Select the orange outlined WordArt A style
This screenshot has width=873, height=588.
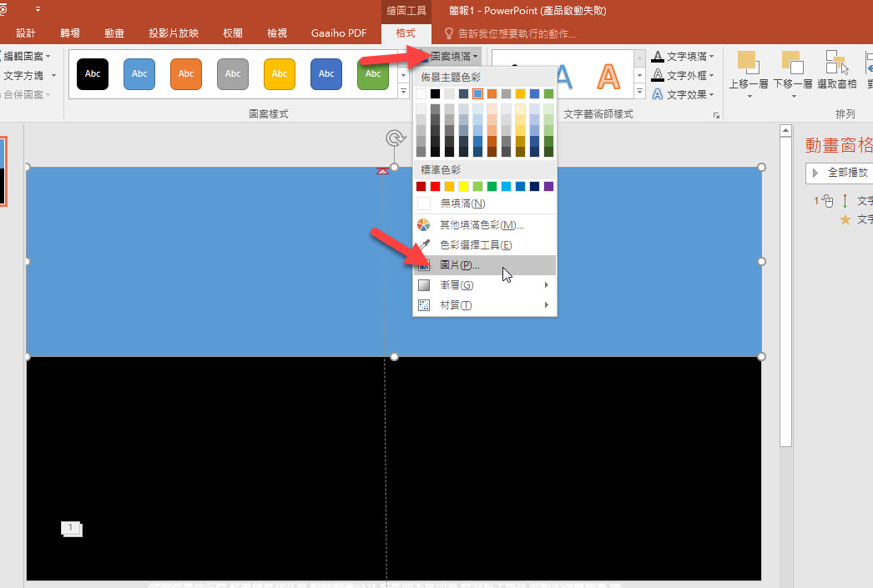point(608,76)
